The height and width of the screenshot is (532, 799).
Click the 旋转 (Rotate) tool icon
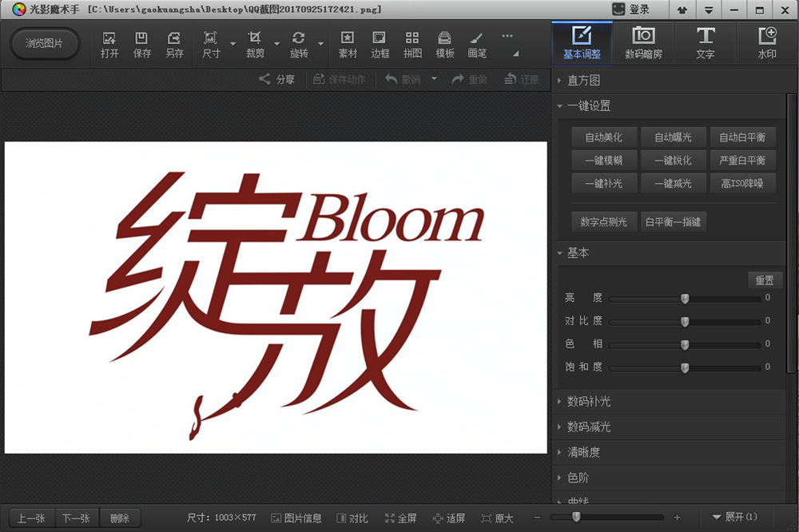click(x=299, y=45)
